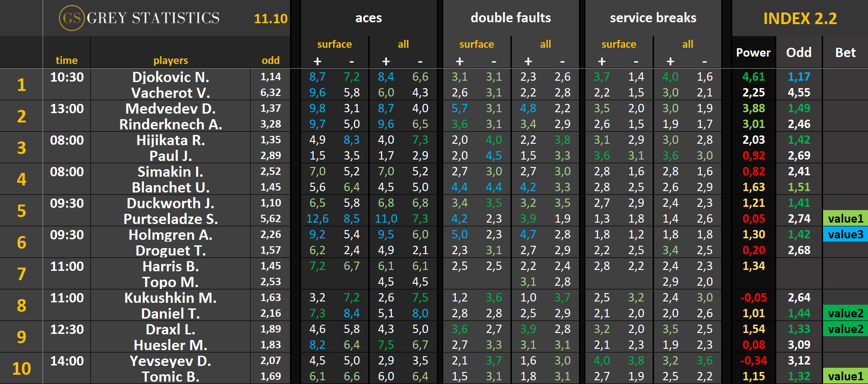Click the time column header
Screen dimensions: 868x384
(x=67, y=60)
